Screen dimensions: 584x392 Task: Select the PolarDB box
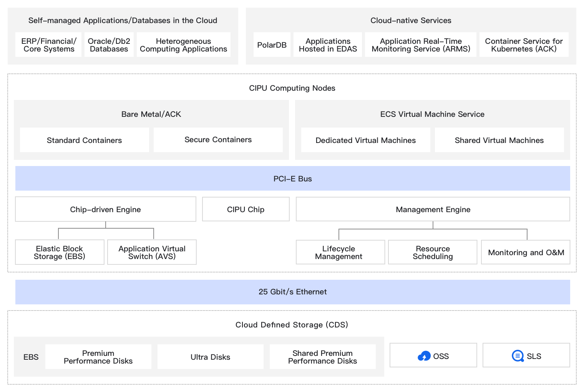click(x=272, y=45)
